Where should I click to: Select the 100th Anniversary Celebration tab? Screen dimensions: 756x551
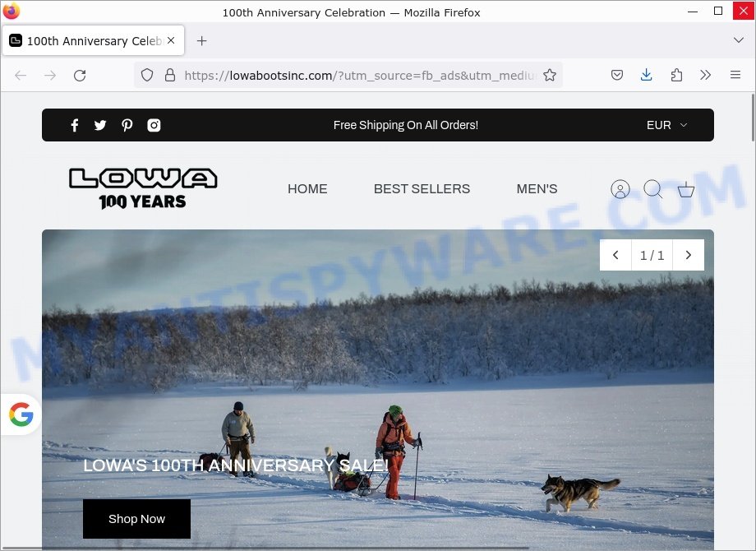pyautogui.click(x=93, y=40)
